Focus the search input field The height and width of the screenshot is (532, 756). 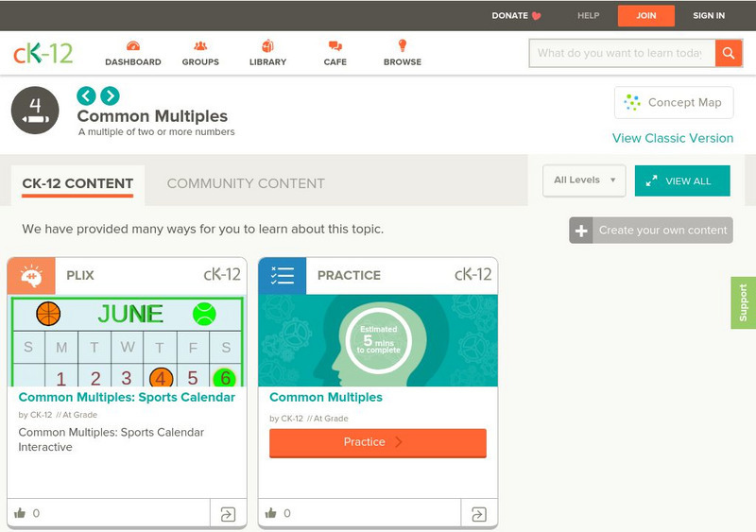pyautogui.click(x=622, y=53)
